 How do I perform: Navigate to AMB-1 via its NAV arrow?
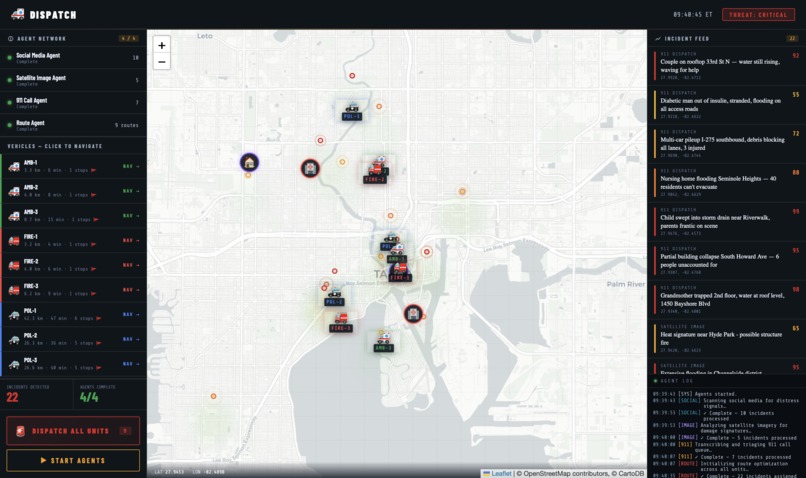[131, 166]
